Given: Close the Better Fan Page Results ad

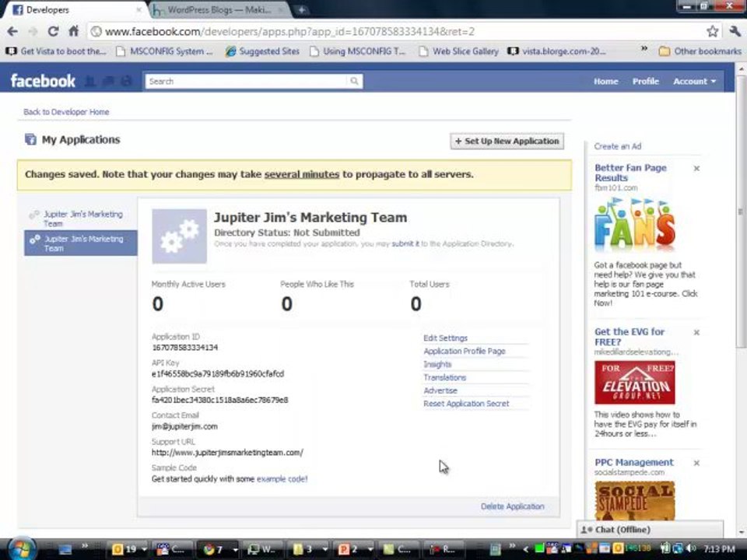Looking at the screenshot, I should pos(696,168).
